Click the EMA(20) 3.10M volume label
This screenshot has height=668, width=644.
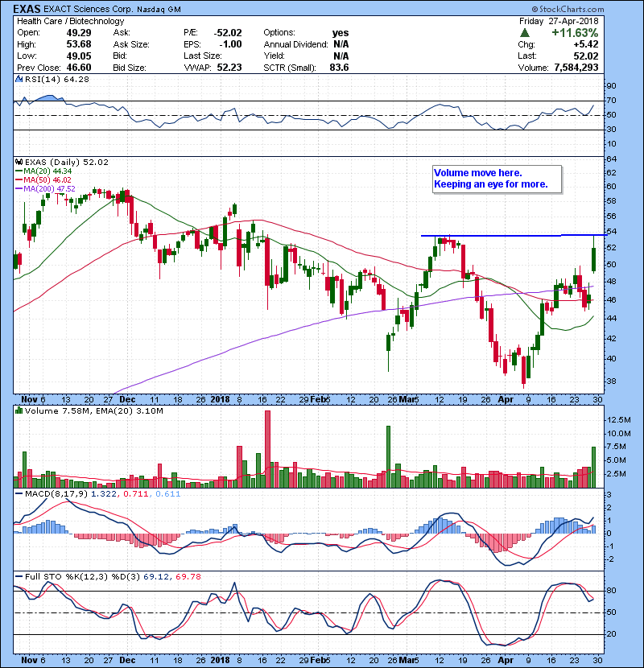(x=130, y=410)
